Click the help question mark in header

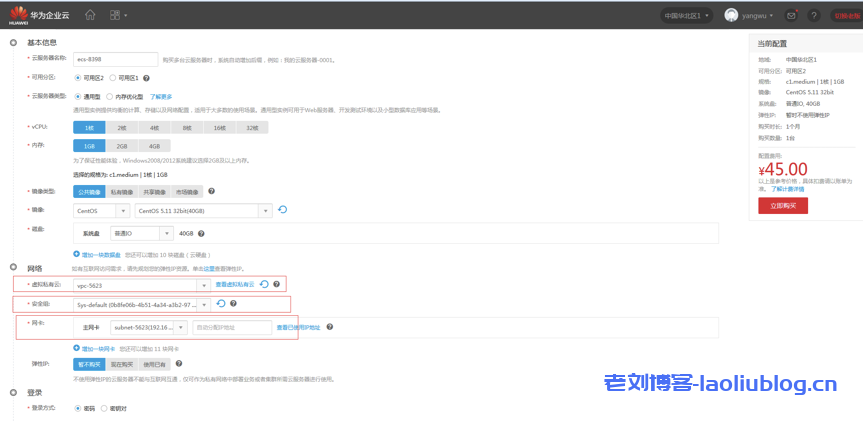814,16
